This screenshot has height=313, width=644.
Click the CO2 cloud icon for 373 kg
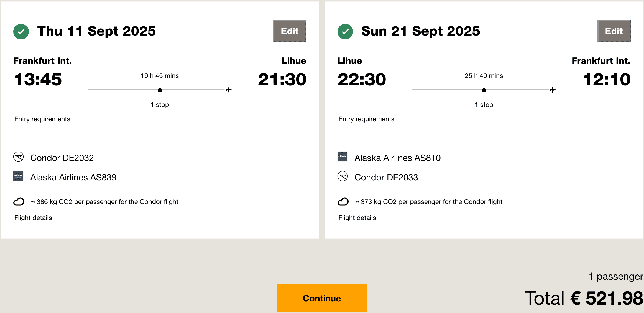click(x=343, y=201)
